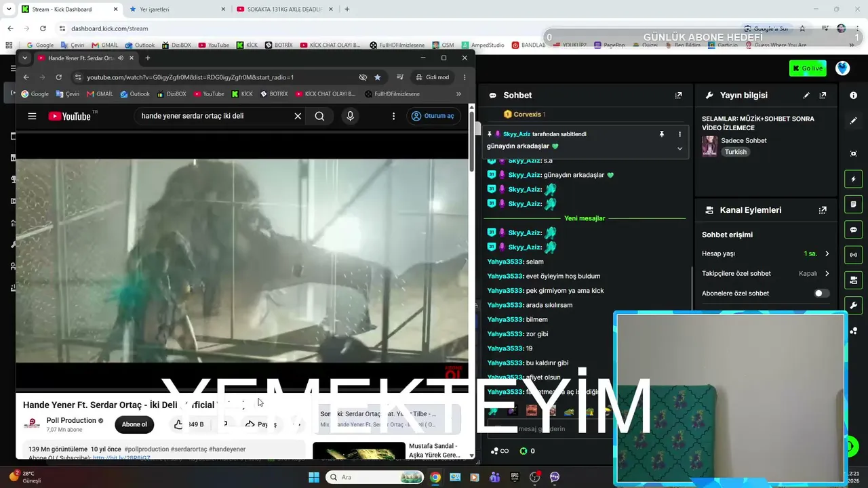Switch to the Yer işaretleri tab
The image size is (868, 488).
click(176, 9)
